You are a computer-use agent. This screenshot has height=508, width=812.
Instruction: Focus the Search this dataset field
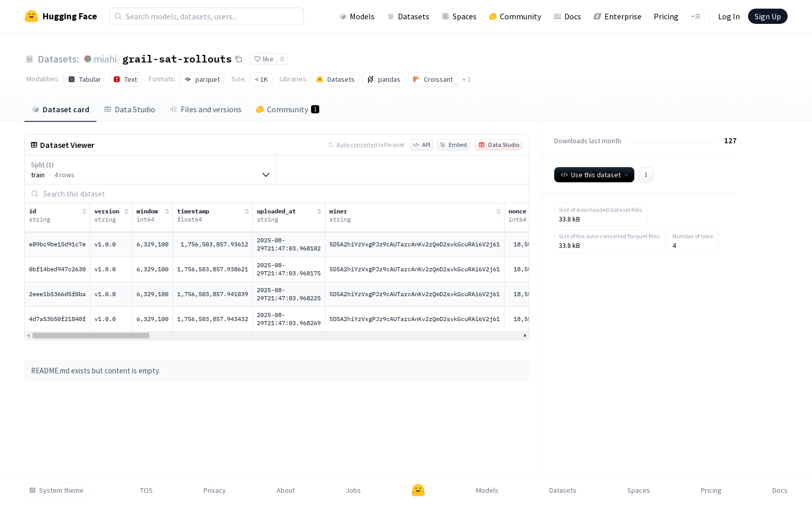[x=277, y=194]
